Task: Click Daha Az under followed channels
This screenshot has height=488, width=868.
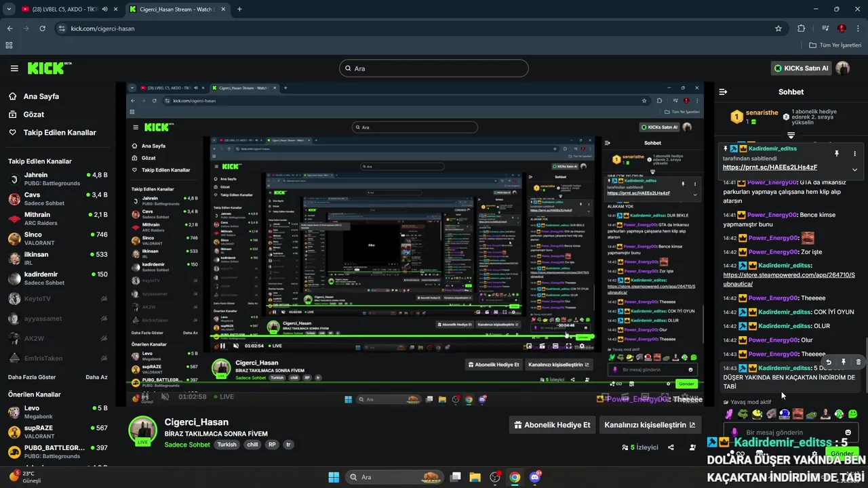Action: [96, 377]
